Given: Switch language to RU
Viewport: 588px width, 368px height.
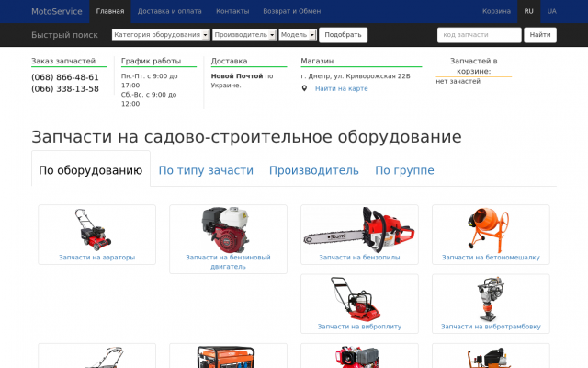Looking at the screenshot, I should (529, 11).
